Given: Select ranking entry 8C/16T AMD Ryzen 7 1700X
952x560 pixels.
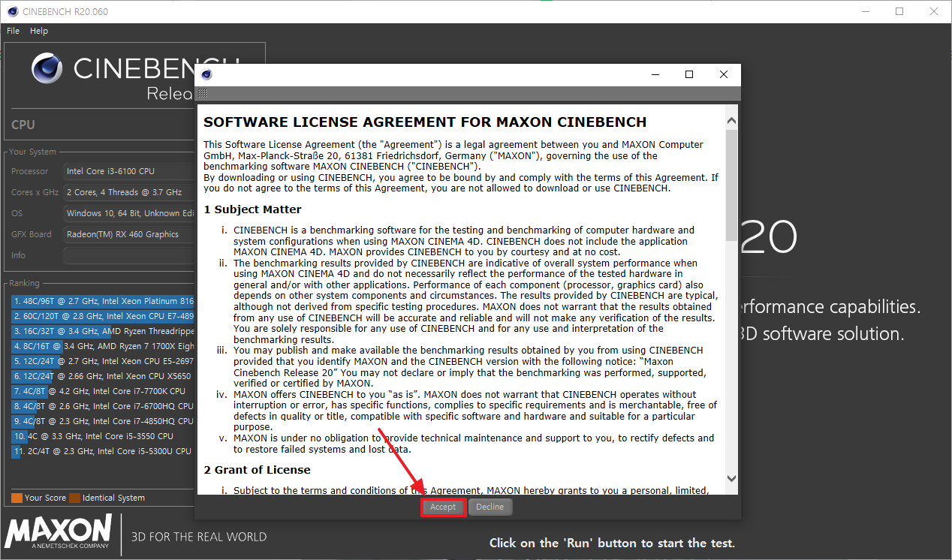Looking at the screenshot, I should [103, 346].
